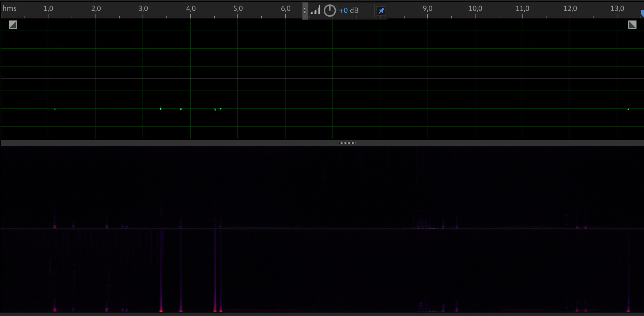Click the 1,0 mark on time ruler
644x316 pixels.
[48, 9]
